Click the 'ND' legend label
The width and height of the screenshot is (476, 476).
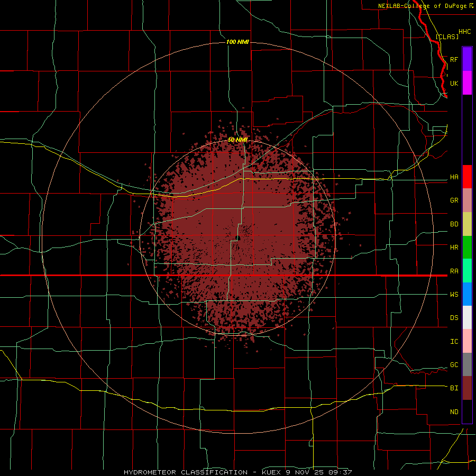[x=454, y=412]
